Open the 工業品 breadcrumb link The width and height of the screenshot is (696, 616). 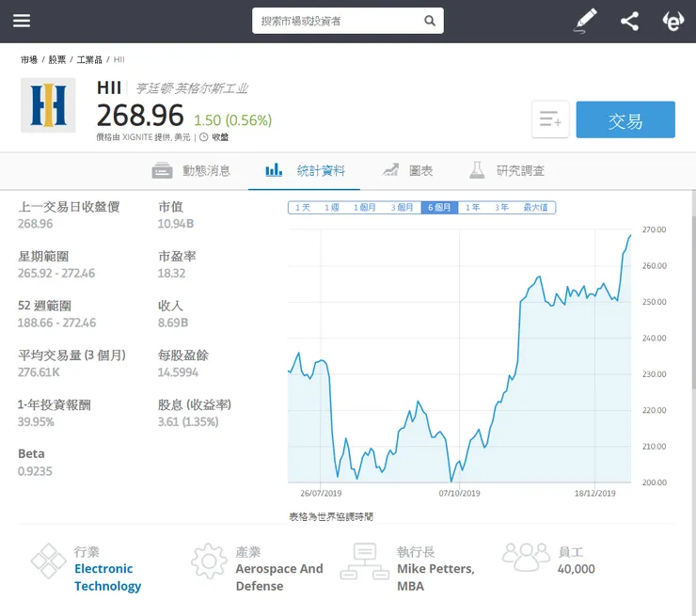pos(89,59)
